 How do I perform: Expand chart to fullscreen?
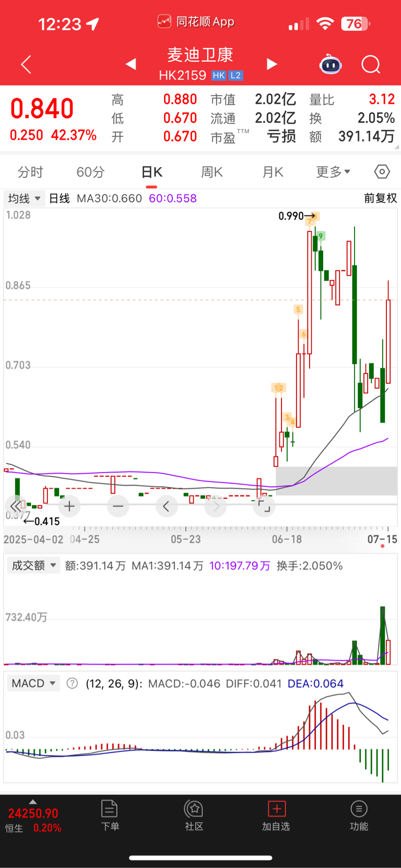coord(264,506)
